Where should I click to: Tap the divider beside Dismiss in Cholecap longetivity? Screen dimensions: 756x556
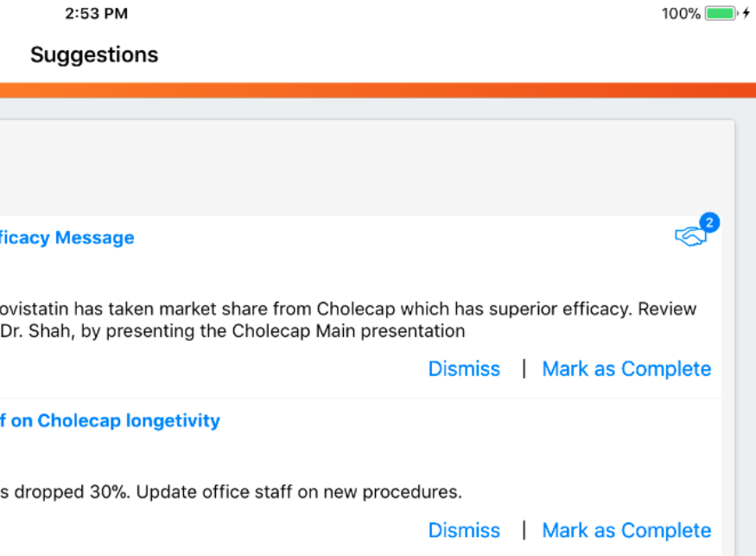tap(524, 530)
